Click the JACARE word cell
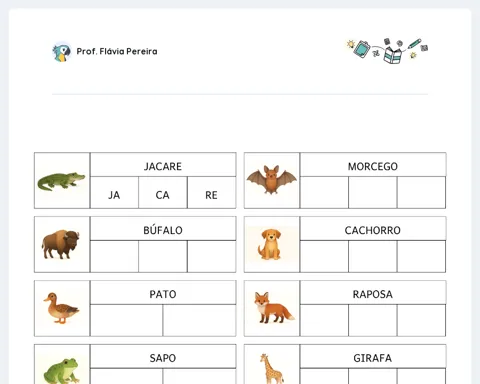This screenshot has height=384, width=480. click(x=163, y=165)
